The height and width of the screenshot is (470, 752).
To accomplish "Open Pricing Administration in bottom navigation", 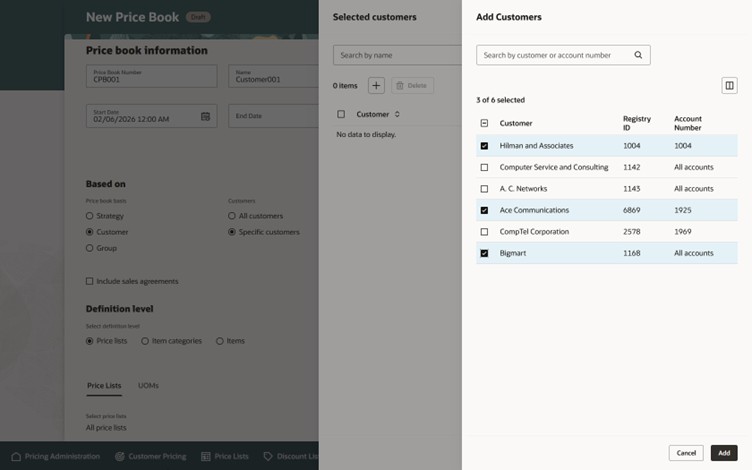I will click(56, 456).
